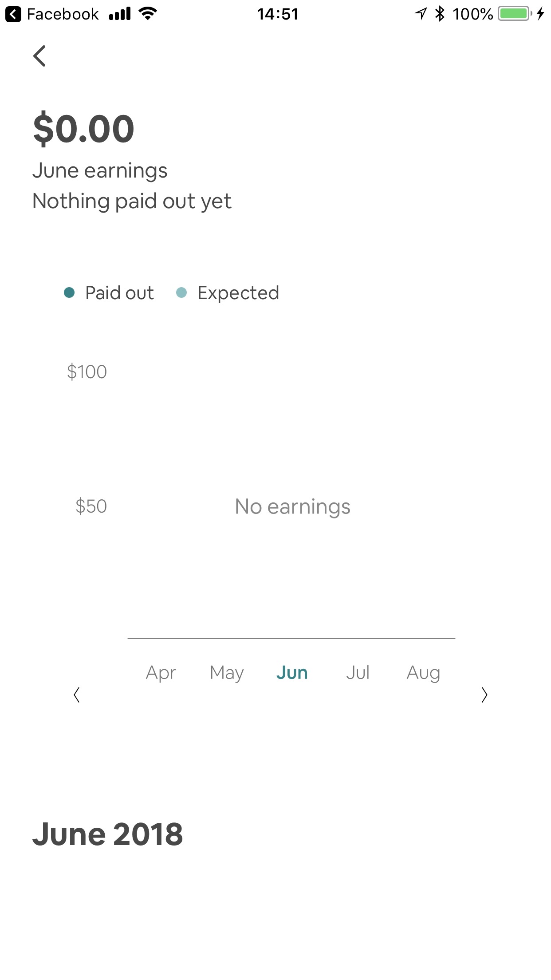
Task: Tap the Bluetooth status icon
Action: point(440,14)
